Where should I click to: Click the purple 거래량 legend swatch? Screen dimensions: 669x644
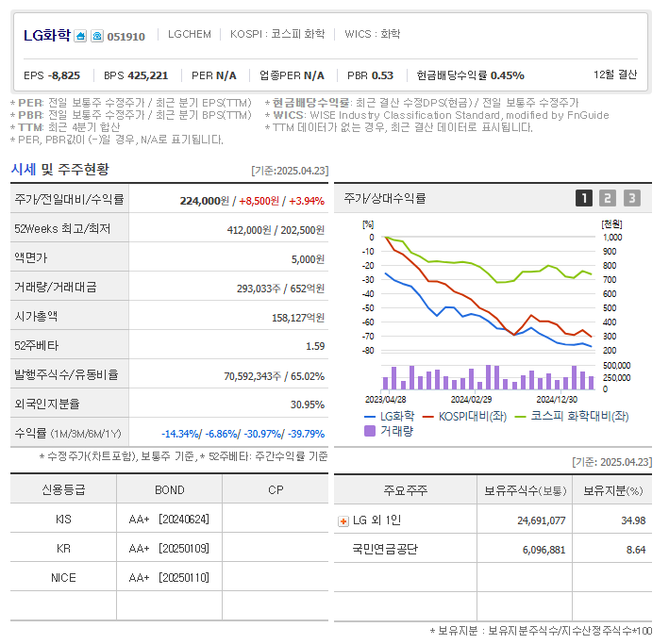pyautogui.click(x=370, y=431)
